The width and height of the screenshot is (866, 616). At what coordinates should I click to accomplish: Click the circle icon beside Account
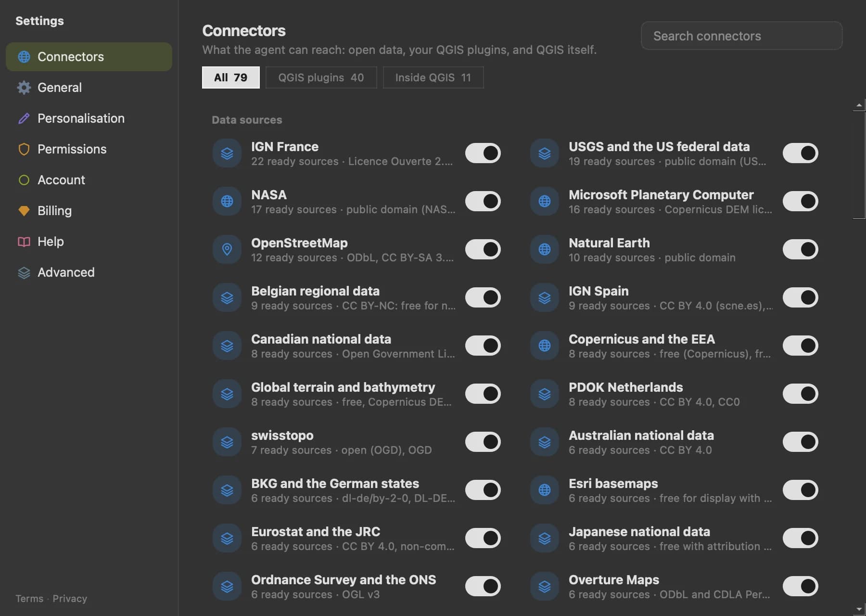pyautogui.click(x=24, y=180)
